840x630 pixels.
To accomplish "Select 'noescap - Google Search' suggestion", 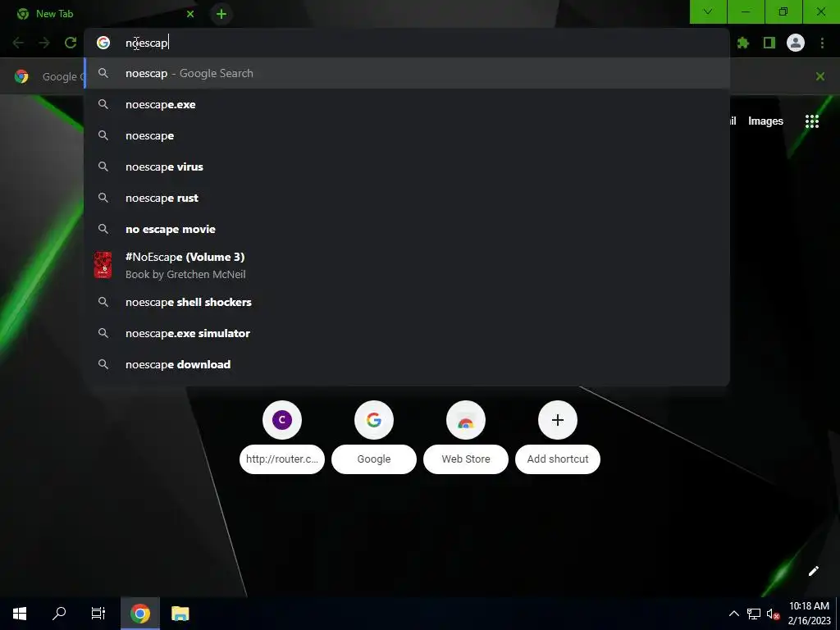I will tap(407, 73).
